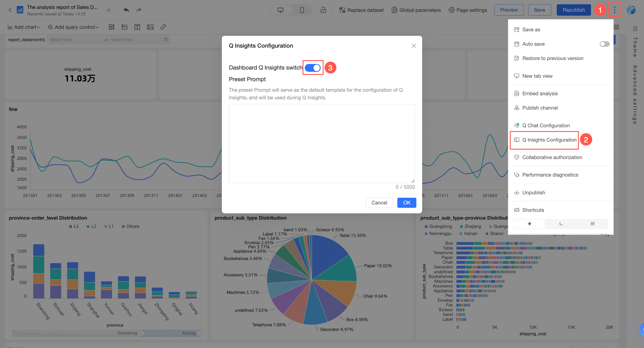644x348 pixels.
Task: Click the redo arrow icon
Action: 139,10
